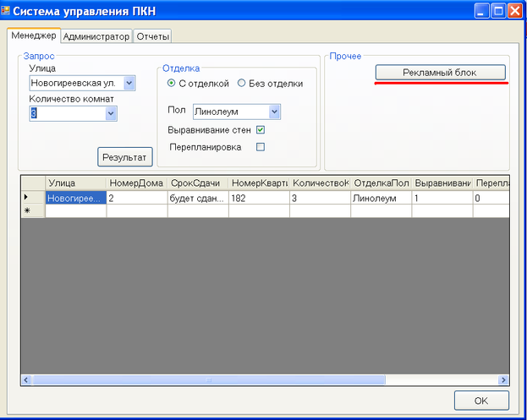Click the ОтделкаПол column header
This screenshot has width=527, height=420.
(382, 183)
